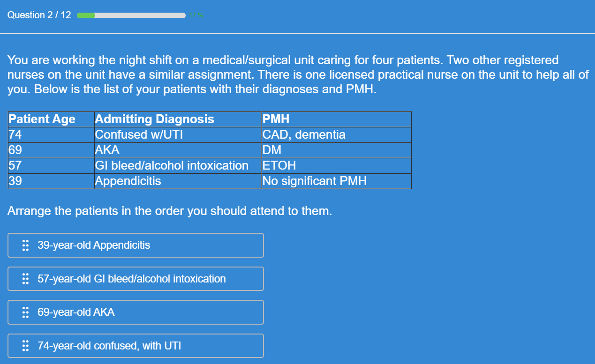Click the No significant PMH table cell

314,181
